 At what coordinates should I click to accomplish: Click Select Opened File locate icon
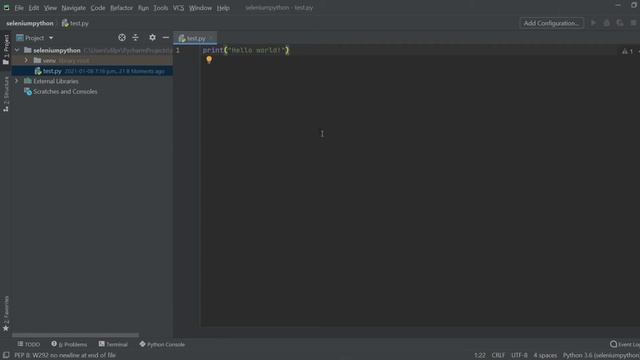pos(122,38)
